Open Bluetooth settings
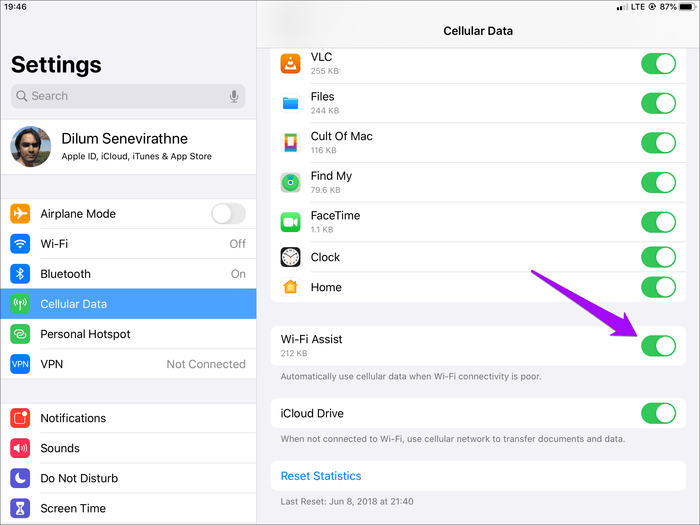This screenshot has width=700, height=525. coord(128,273)
